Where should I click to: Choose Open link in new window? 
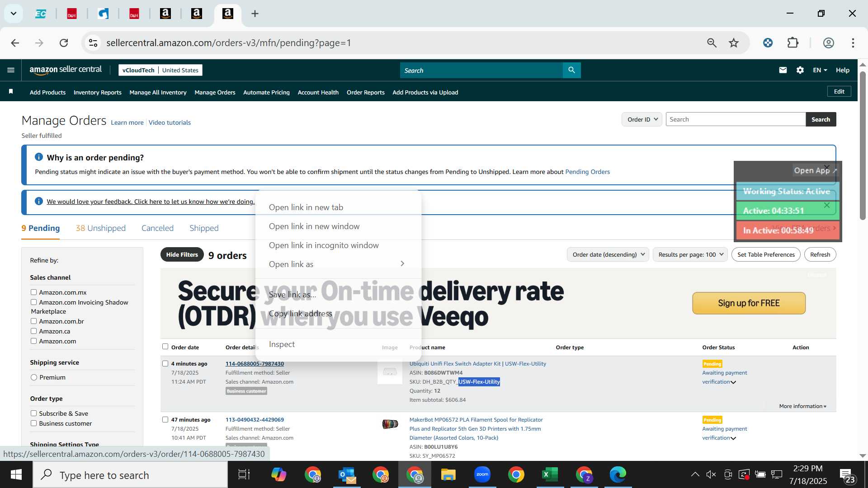(x=338, y=226)
